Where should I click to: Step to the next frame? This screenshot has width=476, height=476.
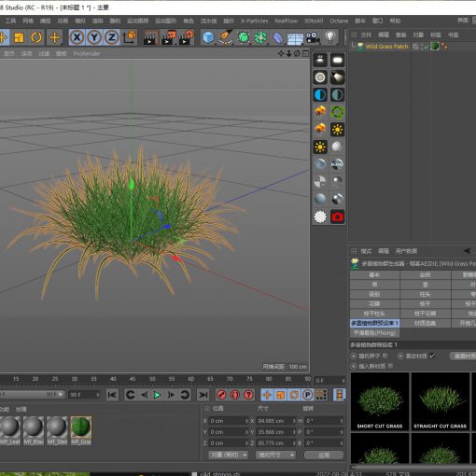171,395
